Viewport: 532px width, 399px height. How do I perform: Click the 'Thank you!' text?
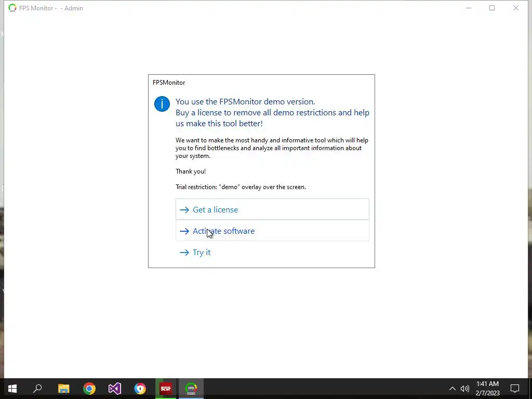click(x=191, y=171)
